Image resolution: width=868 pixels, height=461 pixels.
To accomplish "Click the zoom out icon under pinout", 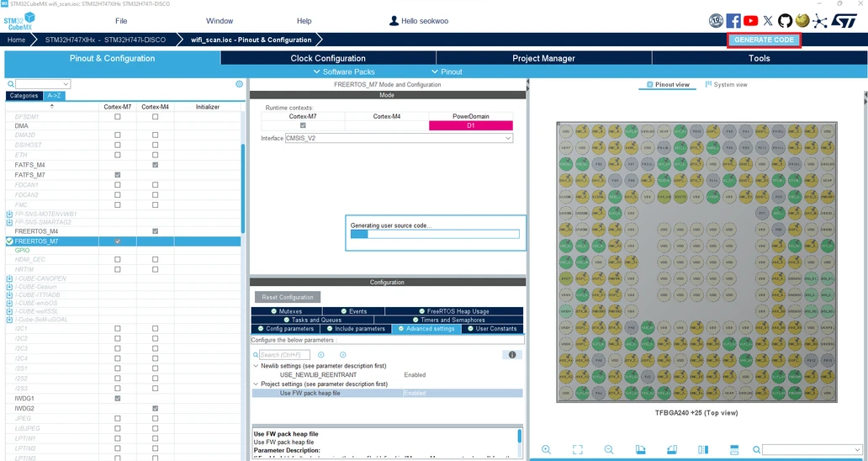I will (x=608, y=450).
